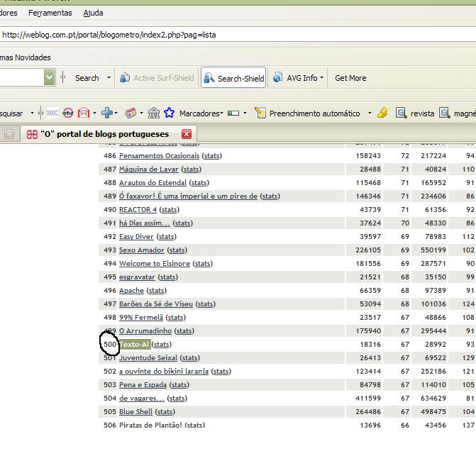Open the Blue Shell blog link
This screenshot has width=476, height=451.
pyautogui.click(x=135, y=412)
